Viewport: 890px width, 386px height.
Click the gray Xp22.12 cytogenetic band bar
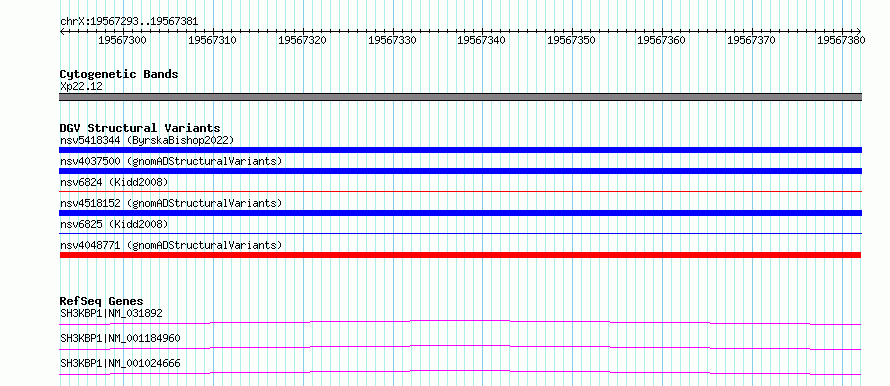pyautogui.click(x=460, y=97)
